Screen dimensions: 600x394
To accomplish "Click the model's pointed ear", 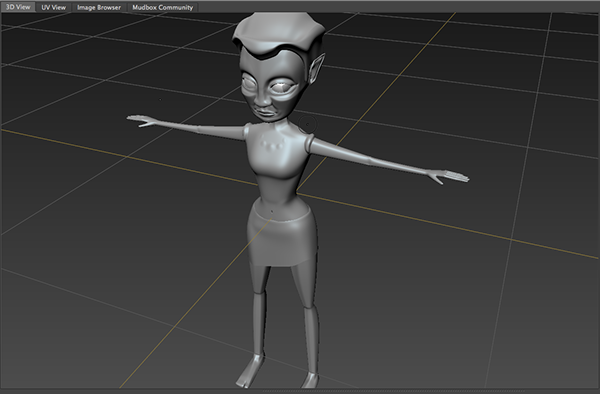I will [317, 68].
